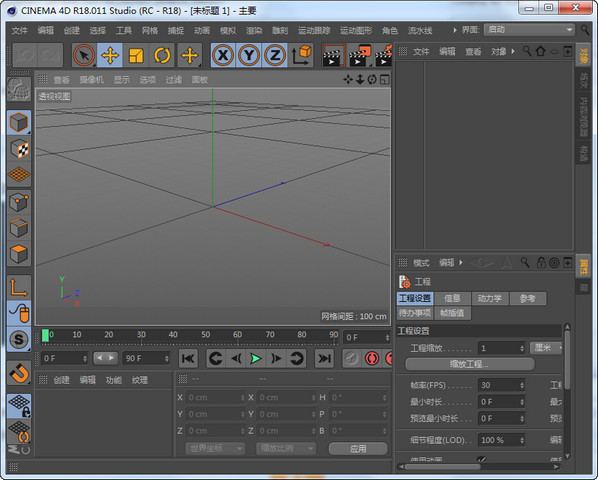598x480 pixels.
Task: Toggle Locked Workplane icon
Action: pyautogui.click(x=19, y=406)
